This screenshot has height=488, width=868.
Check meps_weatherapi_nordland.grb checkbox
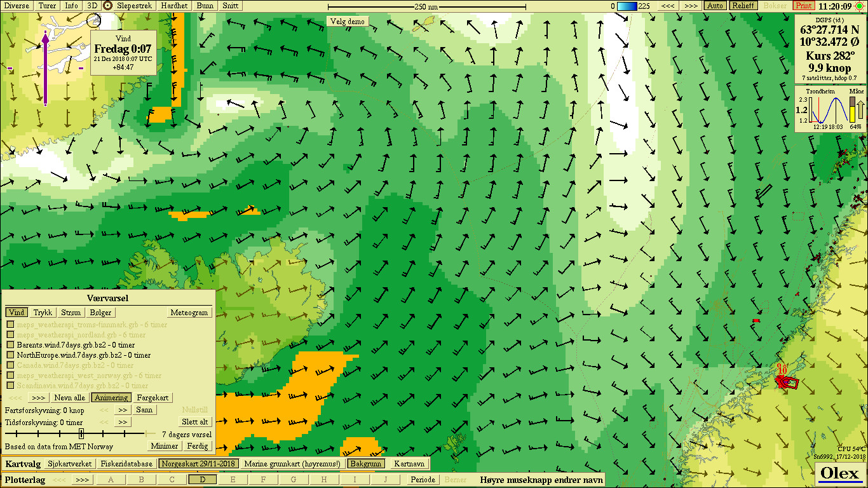[x=10, y=335]
